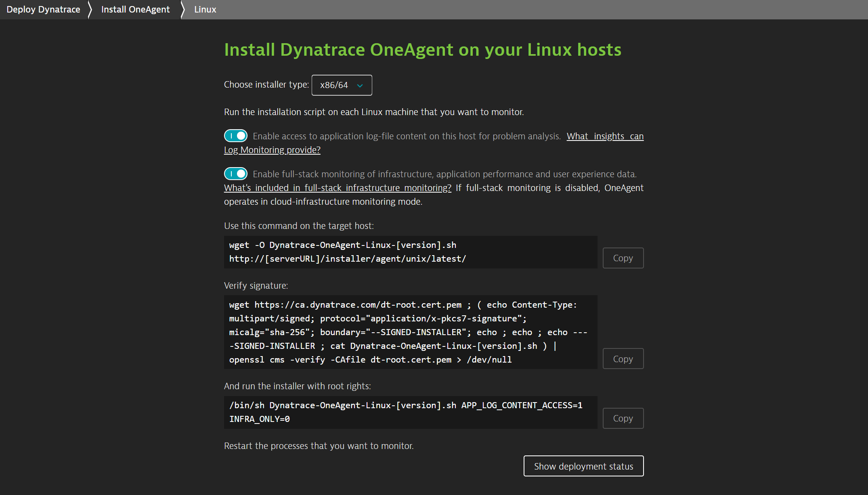Open 'What insights can Log Monitoring provide?' link
Image resolution: width=868 pixels, height=495 pixels.
[x=605, y=136]
